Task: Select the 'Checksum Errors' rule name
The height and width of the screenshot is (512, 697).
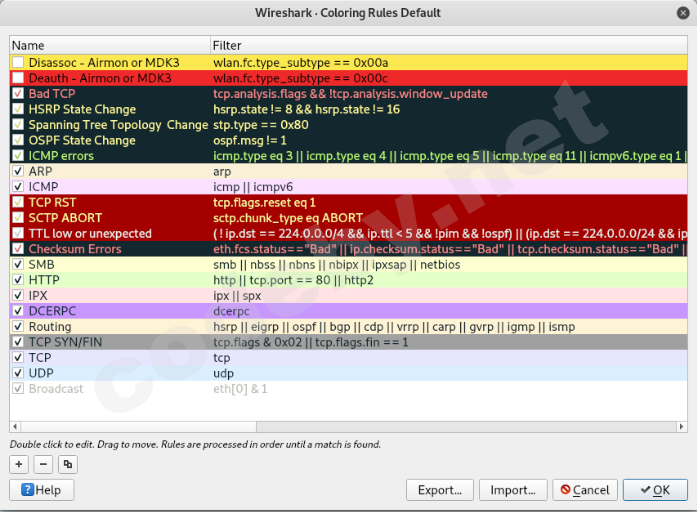Action: (x=75, y=249)
